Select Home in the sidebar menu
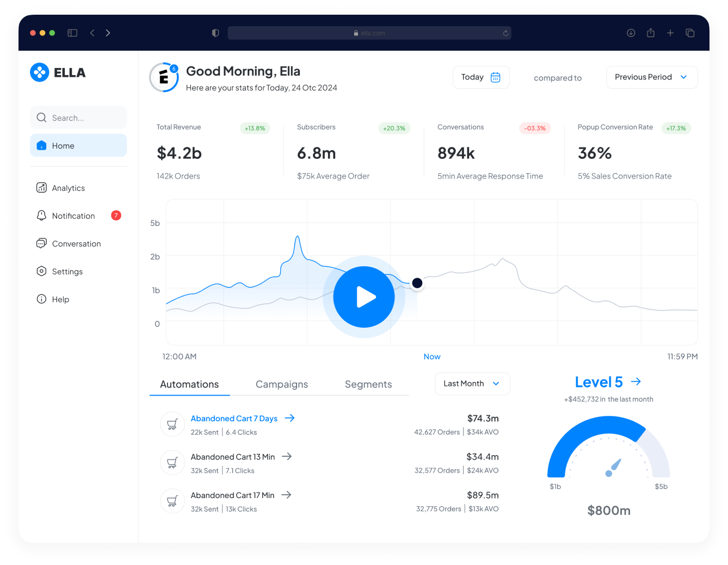Image resolution: width=728 pixels, height=565 pixels. 78,145
